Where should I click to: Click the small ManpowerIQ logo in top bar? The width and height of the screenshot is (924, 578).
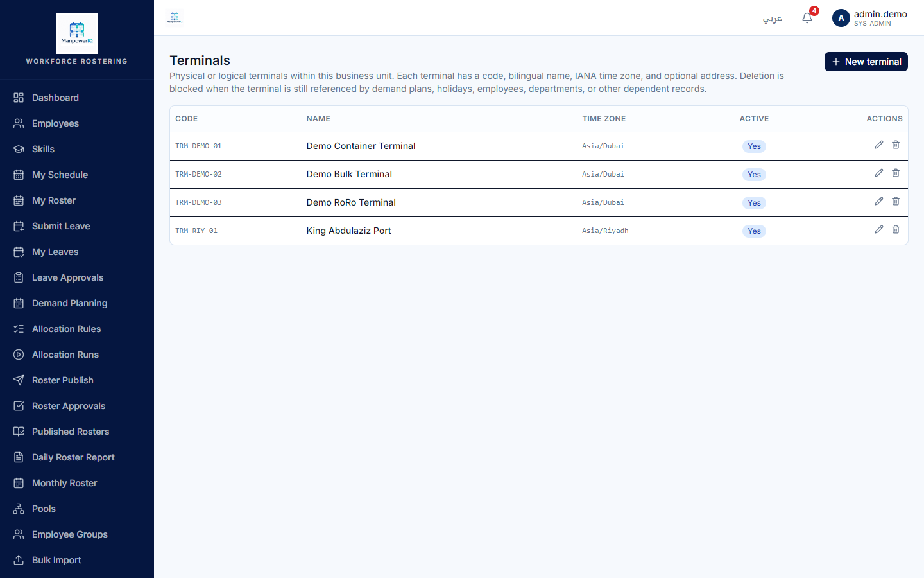click(x=175, y=17)
